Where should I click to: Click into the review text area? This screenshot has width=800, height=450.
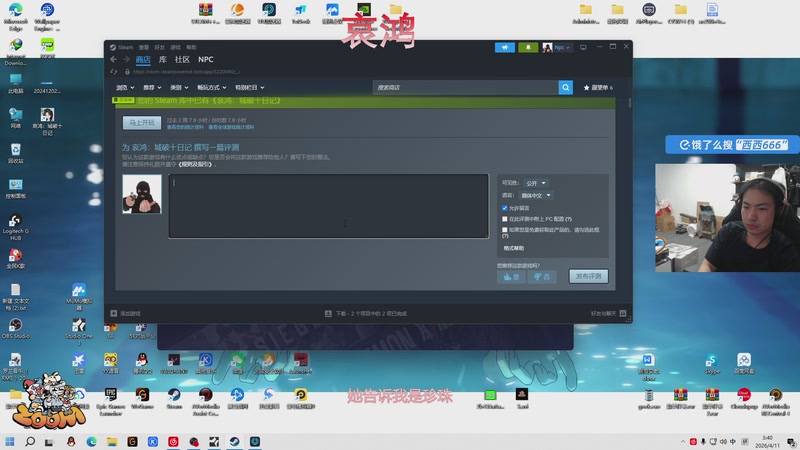pyautogui.click(x=329, y=206)
